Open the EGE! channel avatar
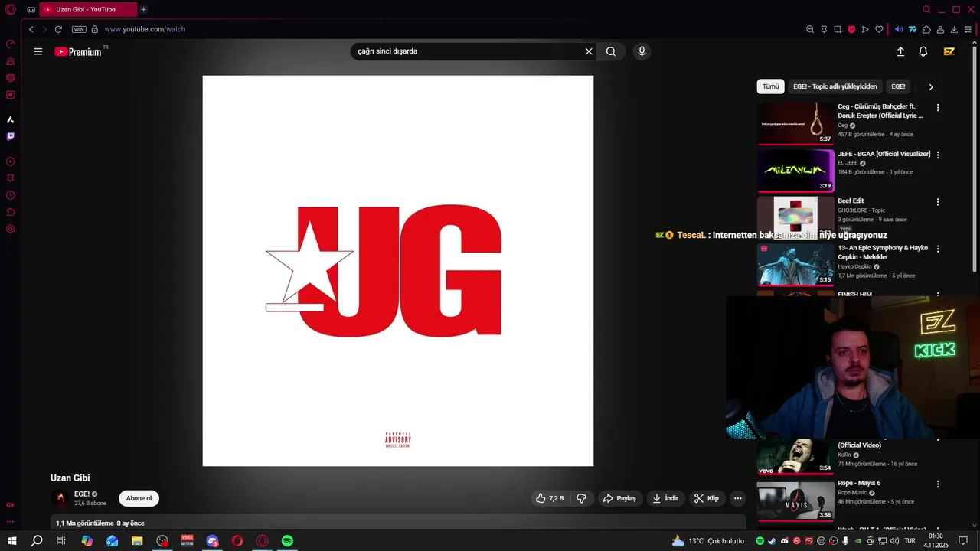Viewport: 980px width, 551px height. coord(60,499)
